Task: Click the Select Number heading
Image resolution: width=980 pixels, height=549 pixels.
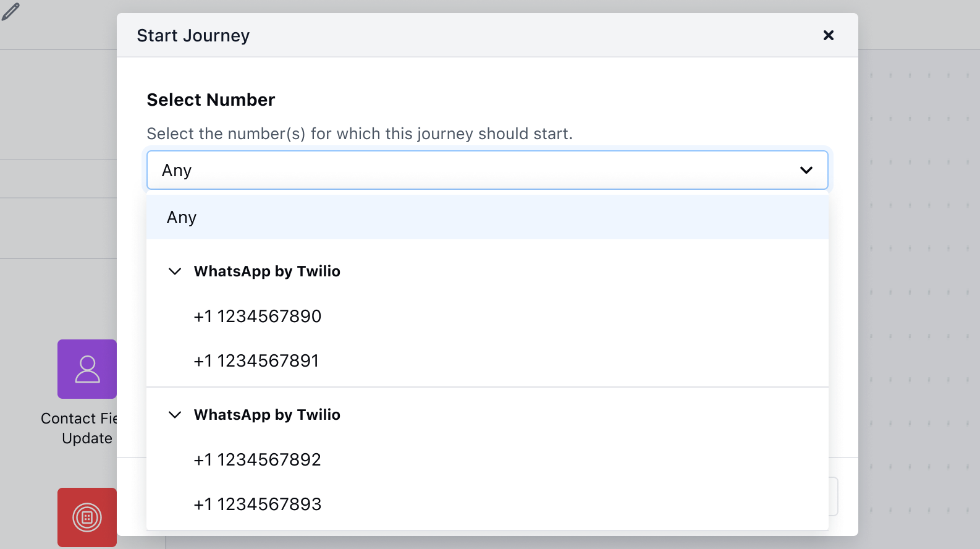Action: pyautogui.click(x=211, y=100)
